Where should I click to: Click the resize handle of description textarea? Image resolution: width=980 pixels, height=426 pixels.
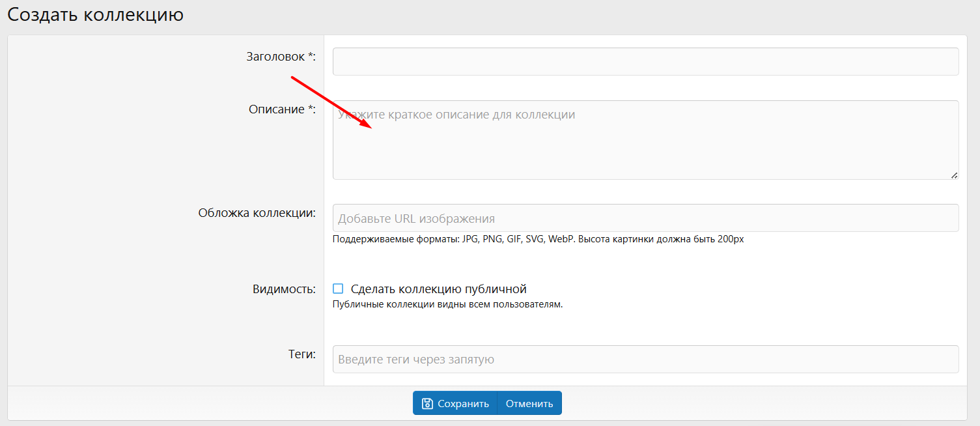pyautogui.click(x=954, y=175)
